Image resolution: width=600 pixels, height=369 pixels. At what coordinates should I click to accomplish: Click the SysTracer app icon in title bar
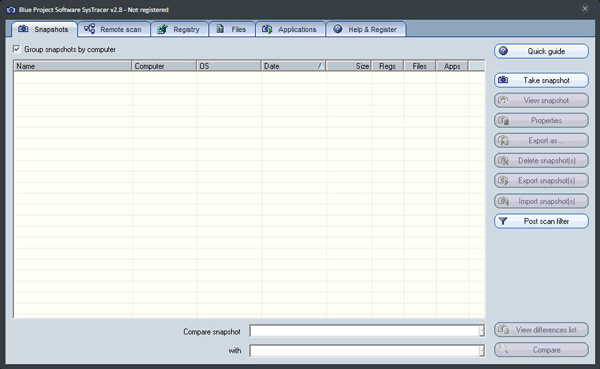[x=11, y=10]
